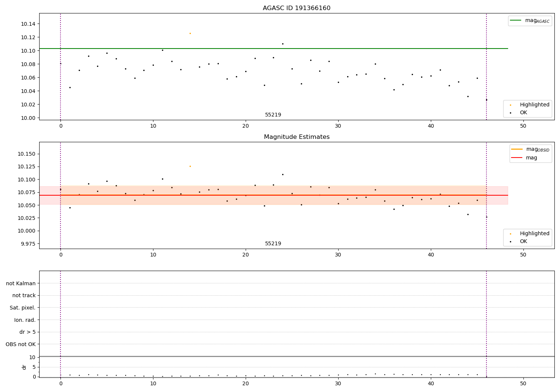
Task: Click the purple dotted line at x=46 in top plot
Action: (x=486, y=66)
